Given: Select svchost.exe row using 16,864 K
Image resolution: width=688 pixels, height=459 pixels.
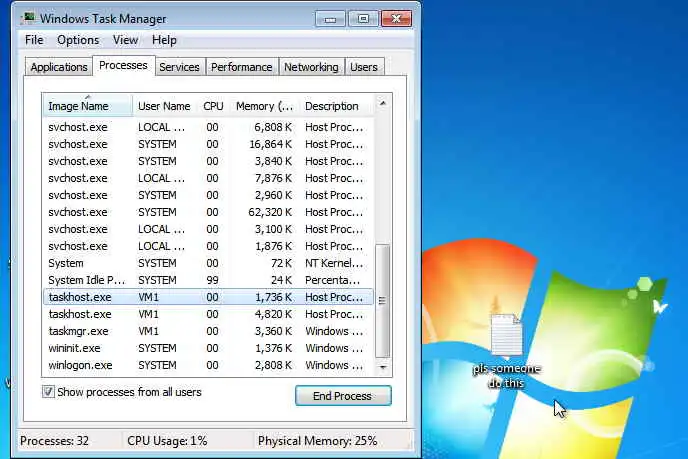Looking at the screenshot, I should click(208, 144).
